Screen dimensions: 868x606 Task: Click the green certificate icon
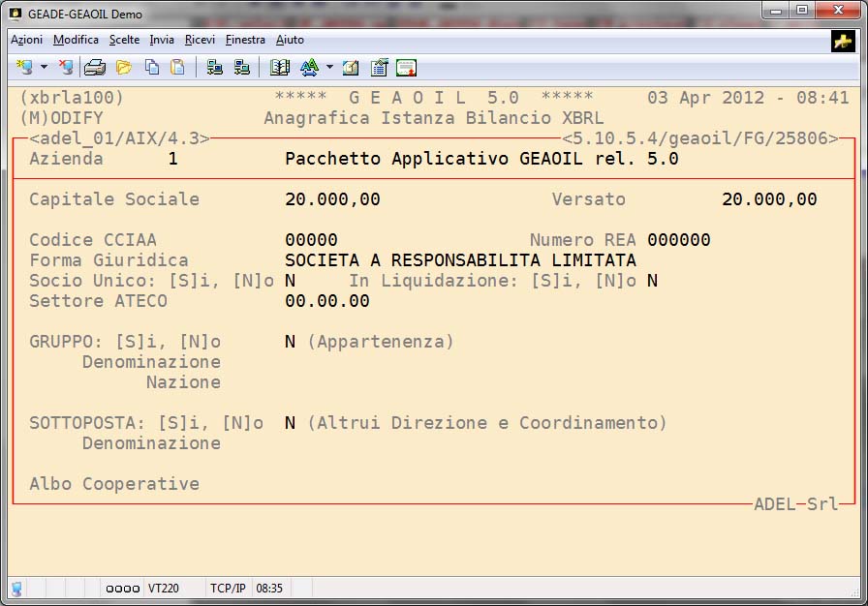click(x=406, y=68)
